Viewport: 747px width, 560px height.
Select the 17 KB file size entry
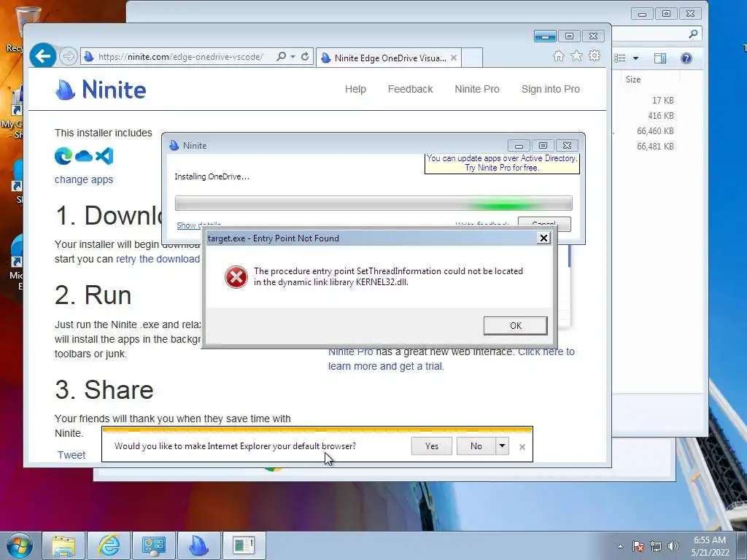(x=662, y=101)
